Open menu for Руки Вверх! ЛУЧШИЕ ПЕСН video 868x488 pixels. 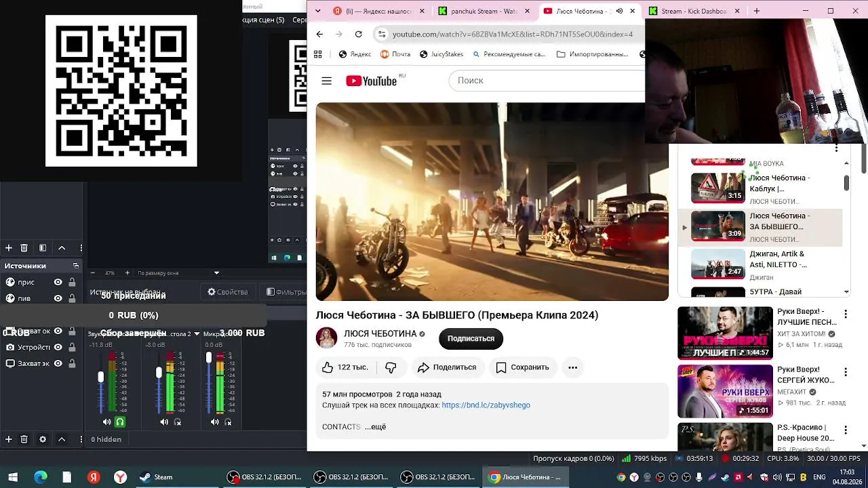[x=846, y=314]
